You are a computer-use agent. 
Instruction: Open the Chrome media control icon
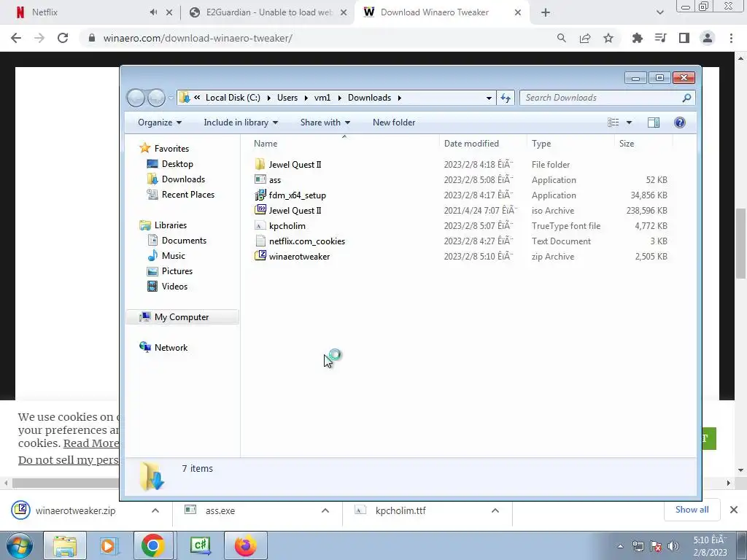pos(660,38)
